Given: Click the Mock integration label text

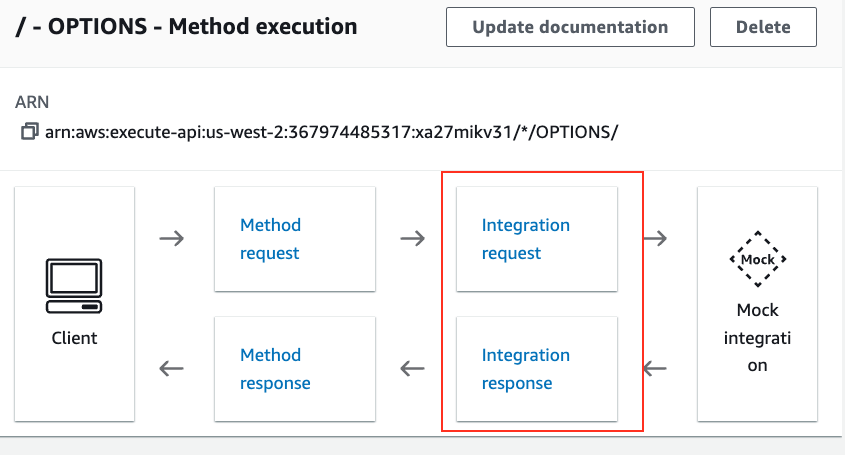Looking at the screenshot, I should [758, 338].
